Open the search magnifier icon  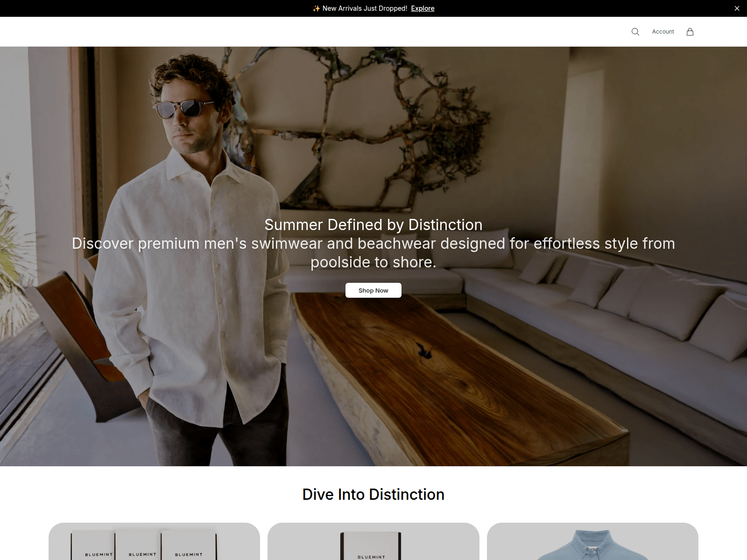point(635,32)
